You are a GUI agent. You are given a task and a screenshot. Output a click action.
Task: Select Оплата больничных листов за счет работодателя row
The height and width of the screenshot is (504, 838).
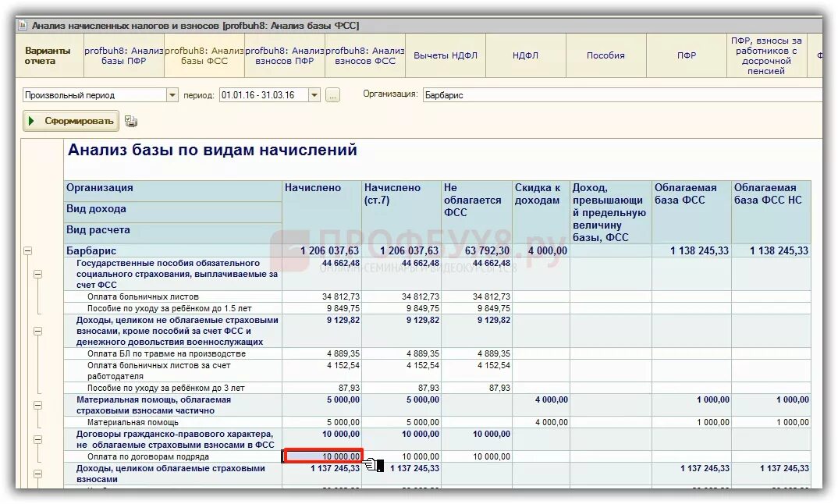[158, 371]
